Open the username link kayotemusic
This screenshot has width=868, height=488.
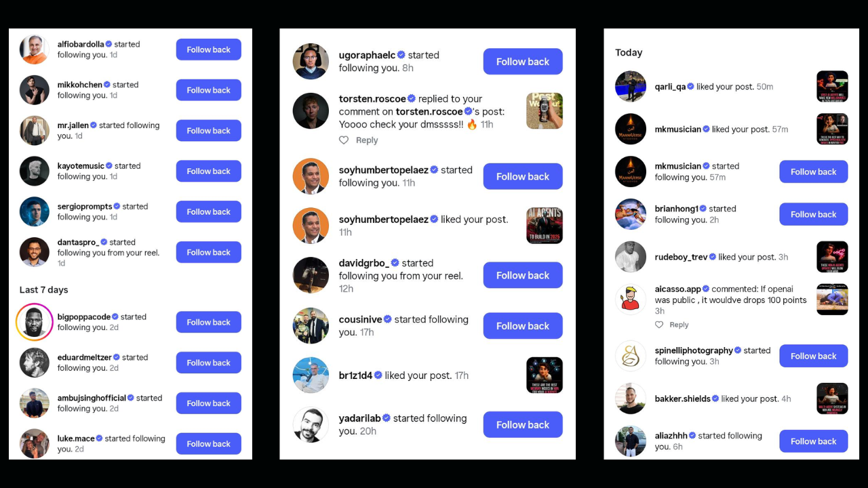pos(81,166)
